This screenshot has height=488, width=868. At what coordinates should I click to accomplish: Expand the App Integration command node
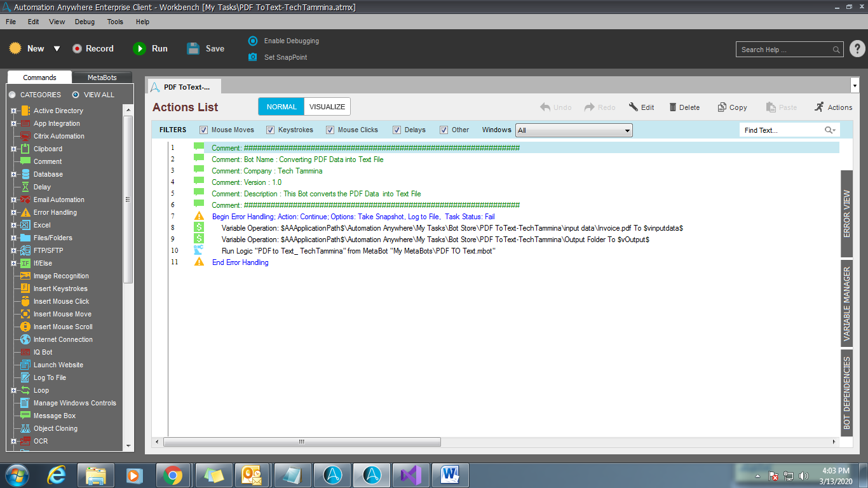point(13,123)
